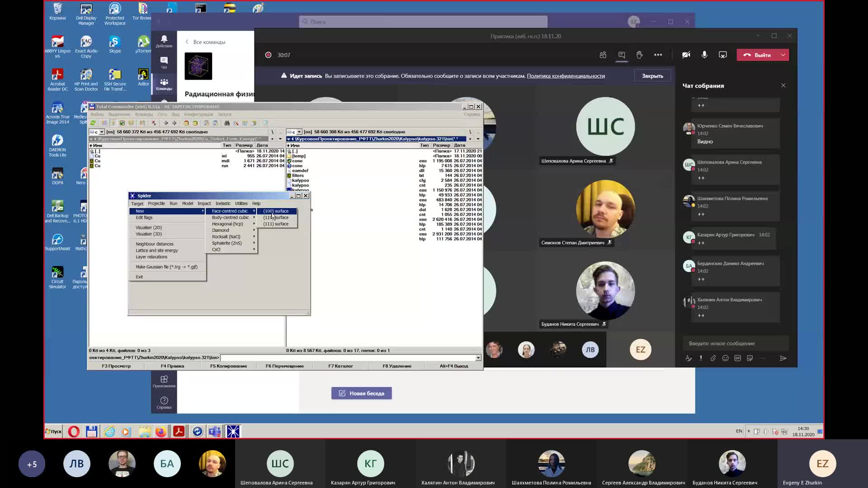Click F3 Просмотр button in Total Commander

click(x=116, y=366)
